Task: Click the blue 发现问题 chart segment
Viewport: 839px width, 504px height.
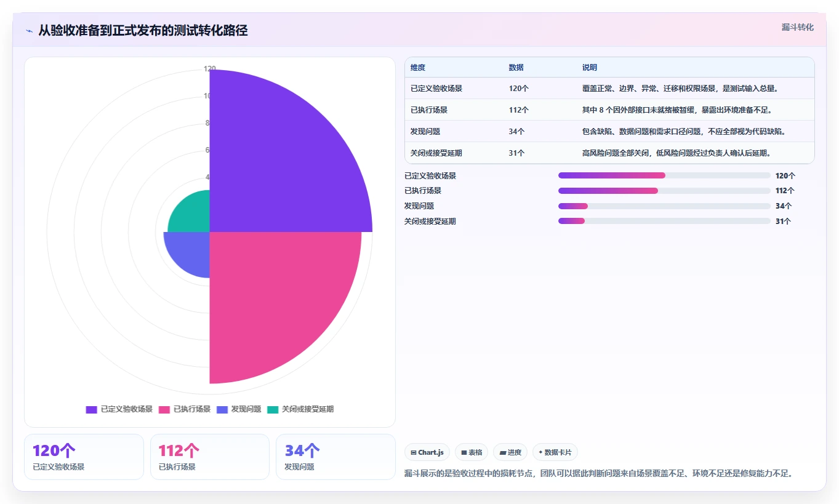Action: pos(193,250)
